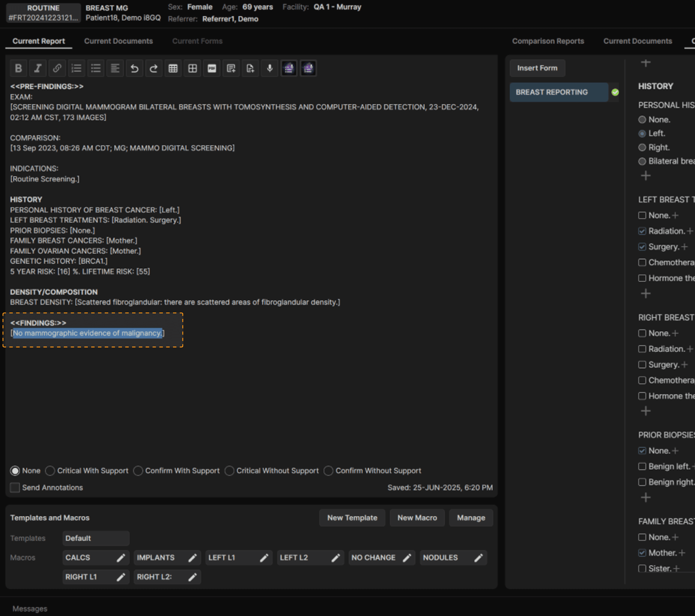
Task: Select the None critical-finding radio
Action: pyautogui.click(x=15, y=471)
